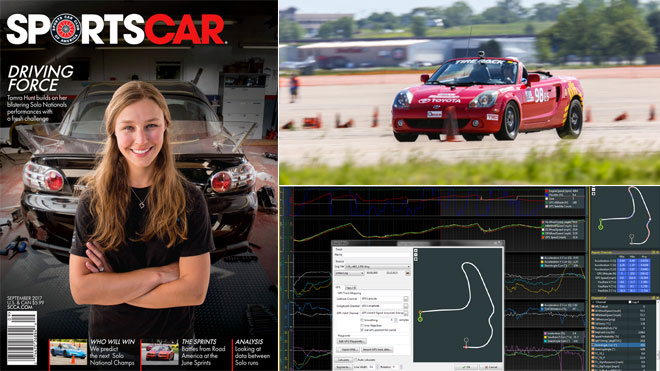Click the green GPS Altitude legend swatch

coord(546,203)
